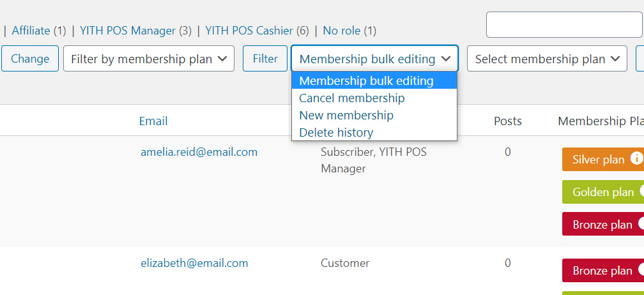The height and width of the screenshot is (295, 644).
Task: Click into the user search field
Action: pyautogui.click(x=565, y=25)
